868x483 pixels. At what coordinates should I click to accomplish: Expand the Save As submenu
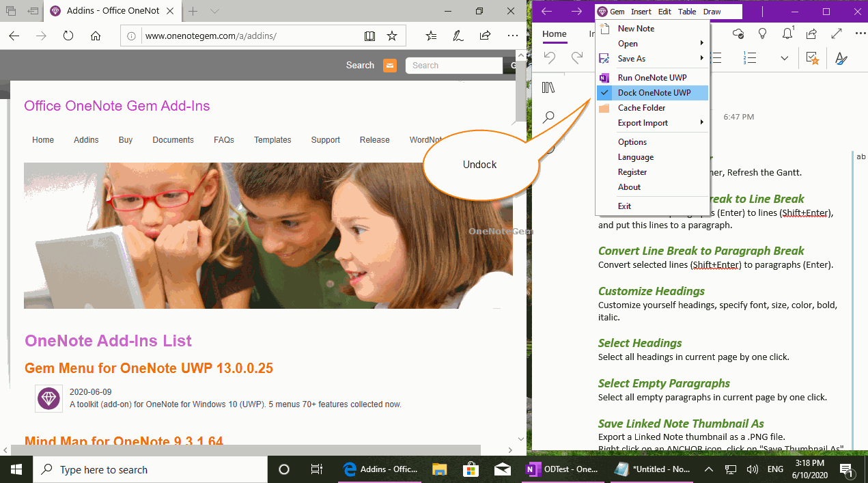click(x=652, y=59)
